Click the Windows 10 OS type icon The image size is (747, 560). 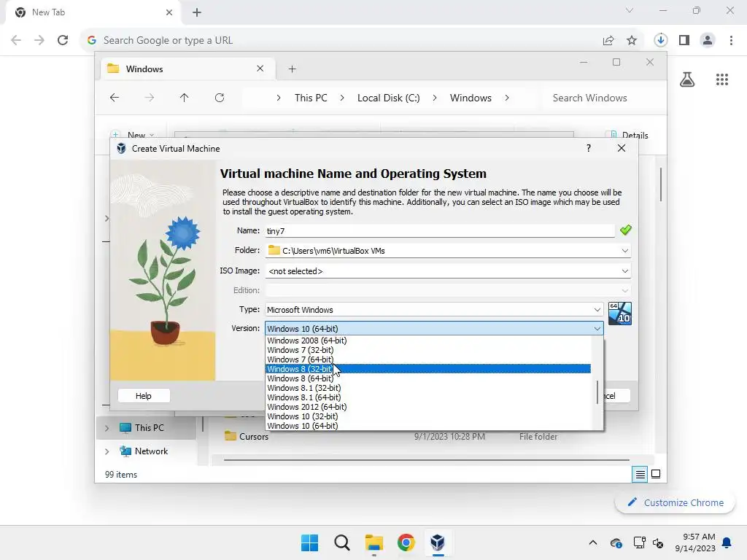tap(620, 314)
